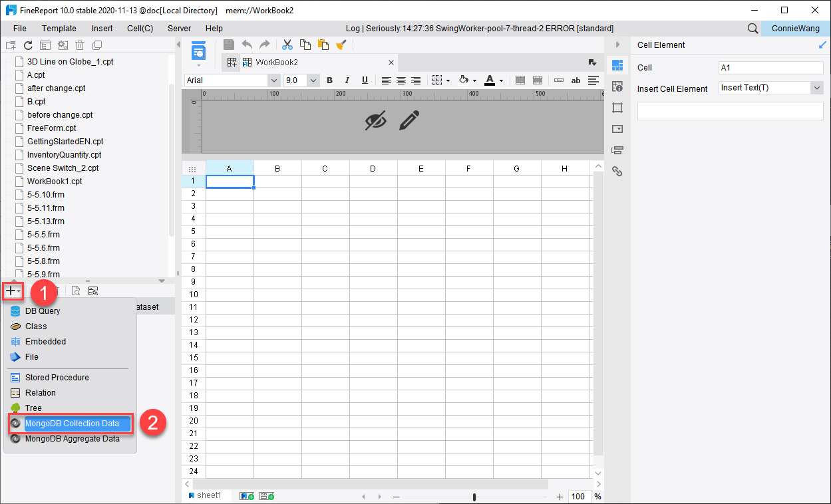Screen dimensions: 831x504
Task: Open the Template menu
Action: (x=59, y=28)
